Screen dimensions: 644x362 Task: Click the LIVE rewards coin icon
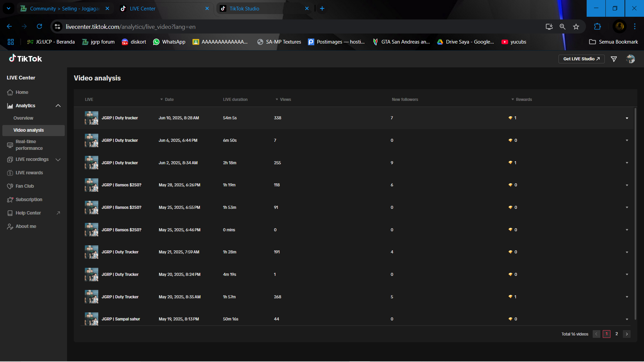coord(10,173)
